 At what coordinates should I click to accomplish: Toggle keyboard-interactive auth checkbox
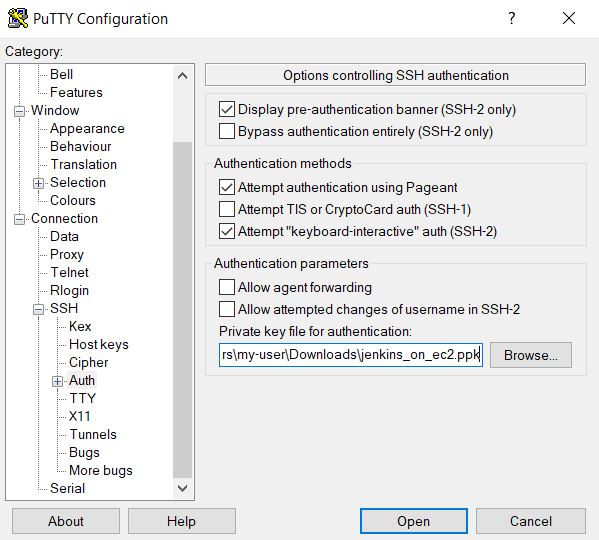[227, 231]
